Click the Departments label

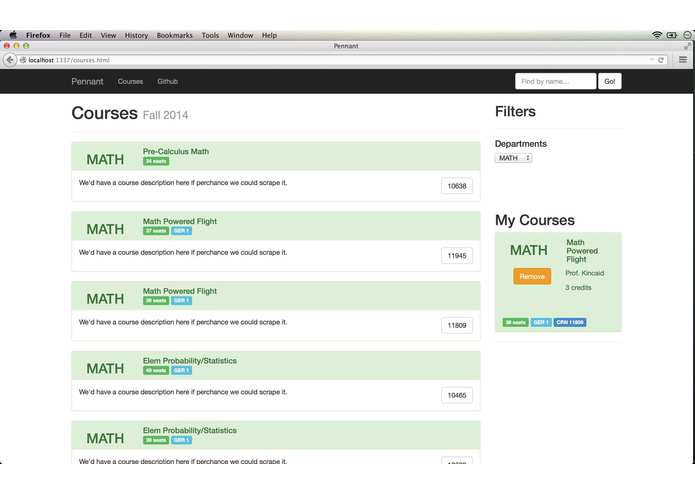tap(521, 144)
